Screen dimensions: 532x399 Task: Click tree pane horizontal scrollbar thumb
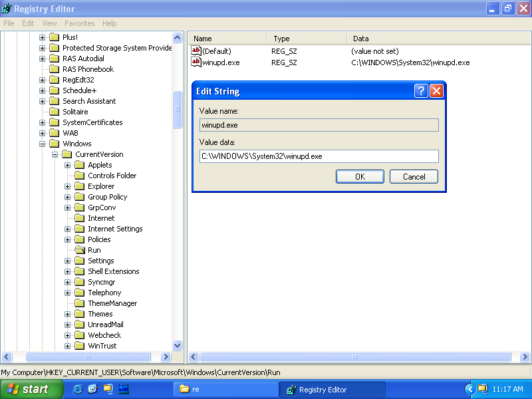point(88,356)
